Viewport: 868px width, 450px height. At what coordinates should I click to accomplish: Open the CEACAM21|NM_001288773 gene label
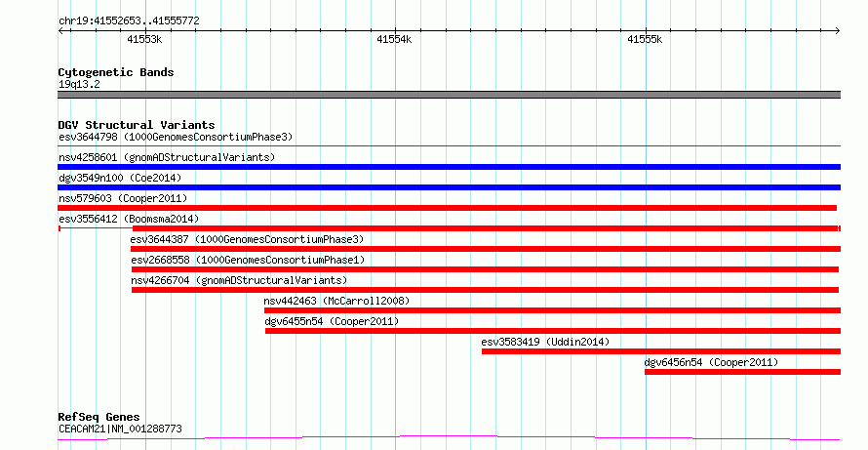(x=120, y=429)
